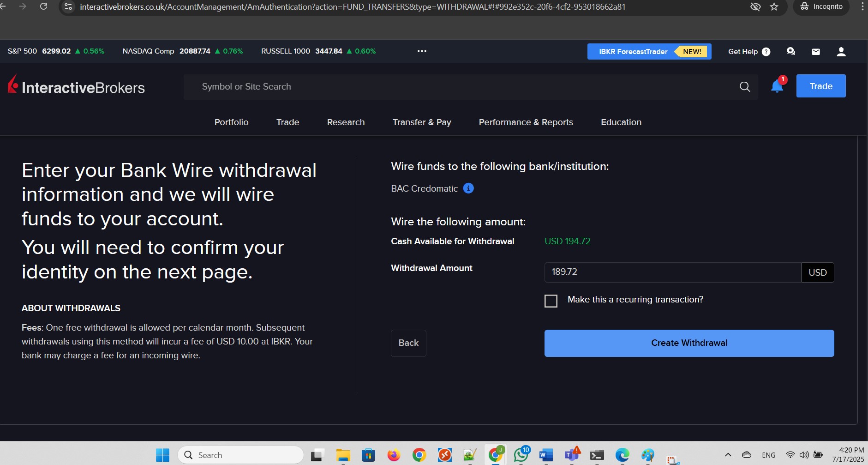Image resolution: width=868 pixels, height=465 pixels.
Task: Open the Education menu
Action: 621,122
